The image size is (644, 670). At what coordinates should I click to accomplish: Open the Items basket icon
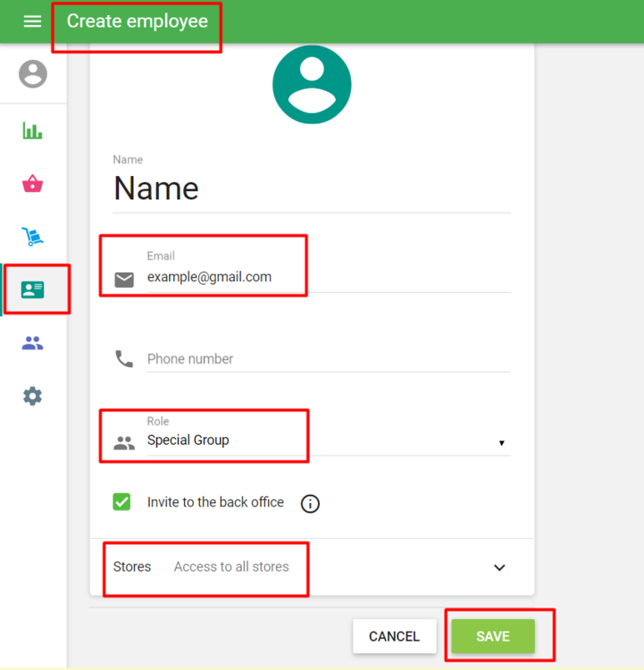pos(33,184)
